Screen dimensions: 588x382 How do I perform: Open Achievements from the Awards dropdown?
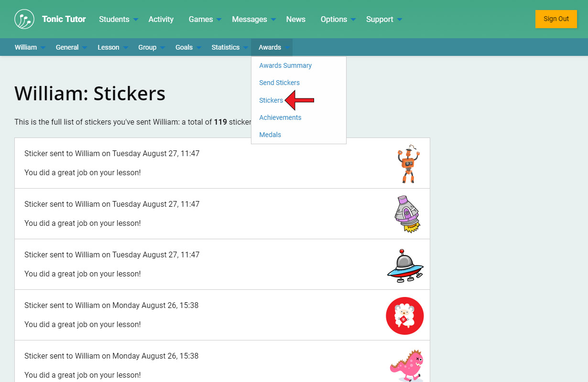tap(280, 117)
